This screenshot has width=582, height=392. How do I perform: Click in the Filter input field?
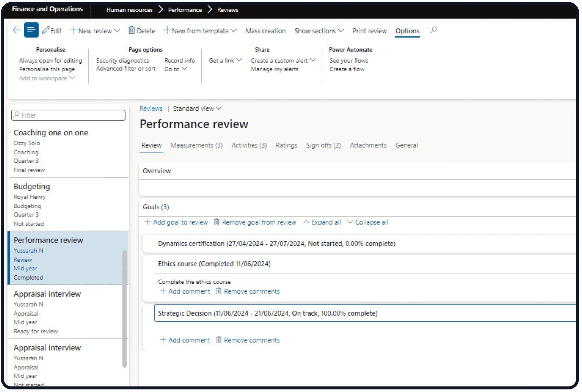point(68,115)
